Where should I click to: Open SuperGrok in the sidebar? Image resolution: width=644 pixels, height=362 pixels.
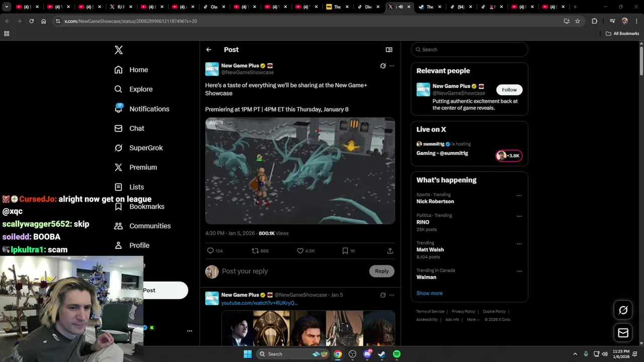[x=138, y=148]
